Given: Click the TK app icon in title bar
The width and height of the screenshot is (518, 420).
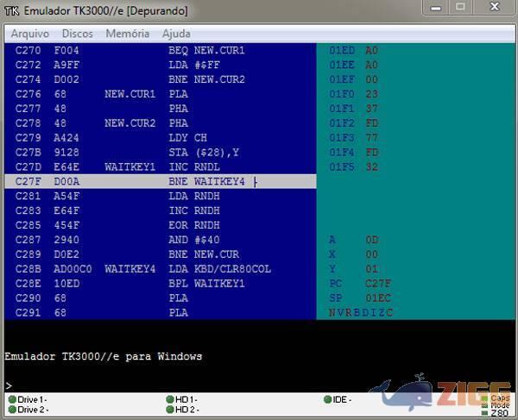Looking at the screenshot, I should coord(12,10).
